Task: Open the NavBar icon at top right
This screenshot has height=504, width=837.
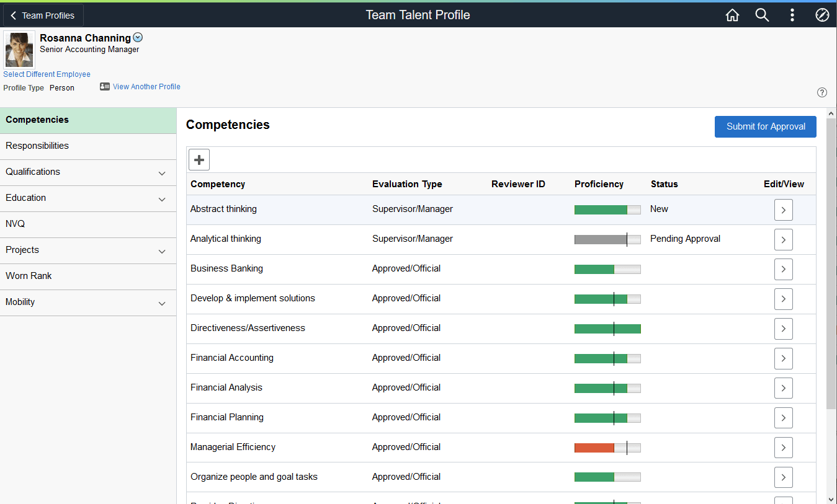Action: [822, 15]
